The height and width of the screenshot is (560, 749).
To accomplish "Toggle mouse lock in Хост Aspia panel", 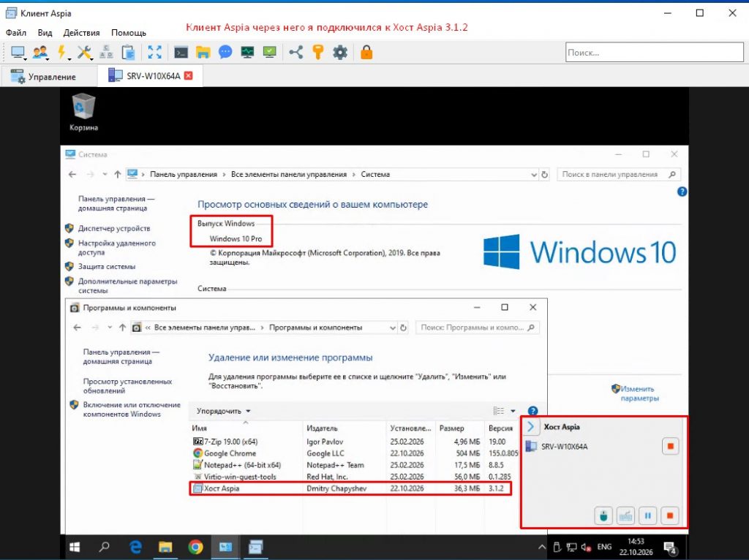I will (603, 515).
